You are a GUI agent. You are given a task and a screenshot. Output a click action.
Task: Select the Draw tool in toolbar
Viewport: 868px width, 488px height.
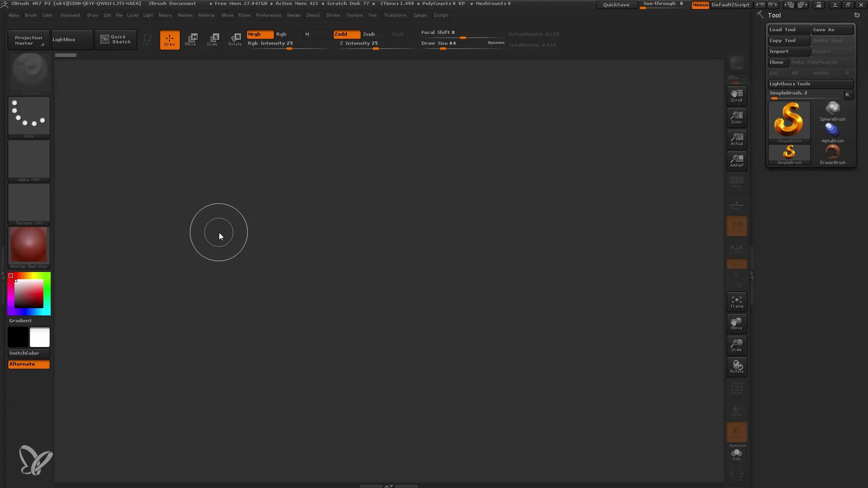170,39
